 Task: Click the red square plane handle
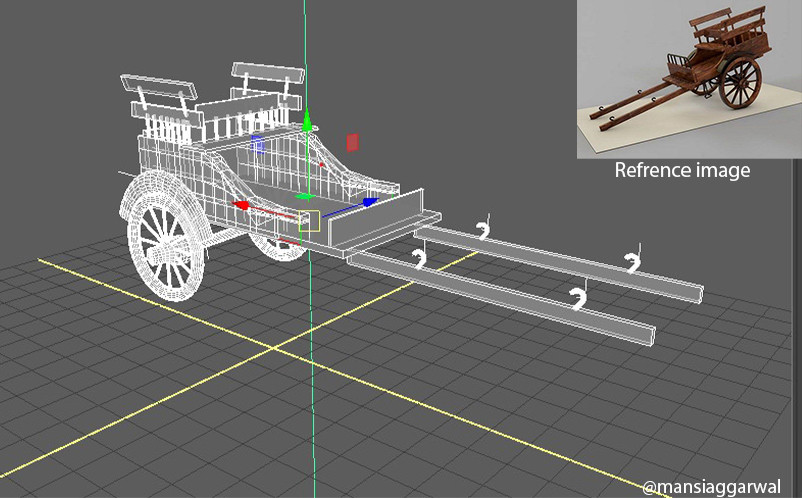[352, 143]
